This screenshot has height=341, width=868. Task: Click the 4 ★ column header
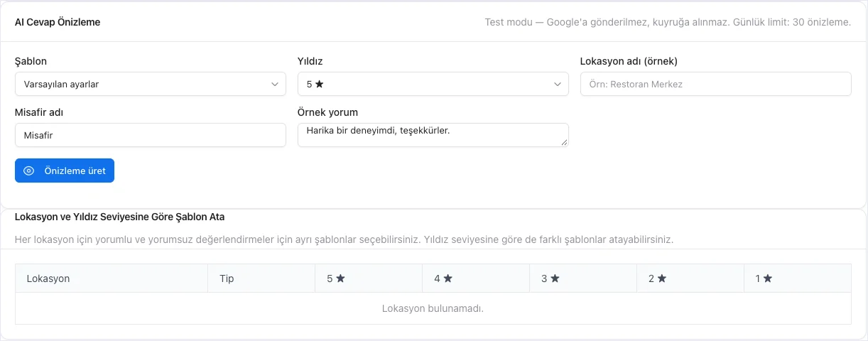[x=476, y=278]
